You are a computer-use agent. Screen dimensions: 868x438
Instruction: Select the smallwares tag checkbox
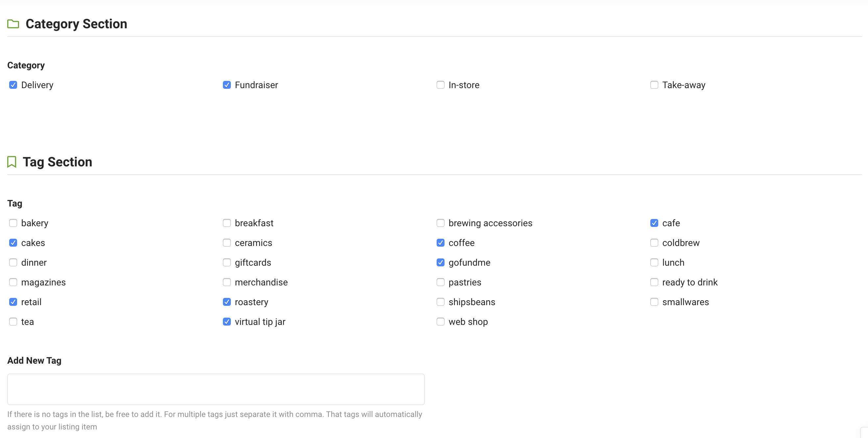tap(654, 302)
